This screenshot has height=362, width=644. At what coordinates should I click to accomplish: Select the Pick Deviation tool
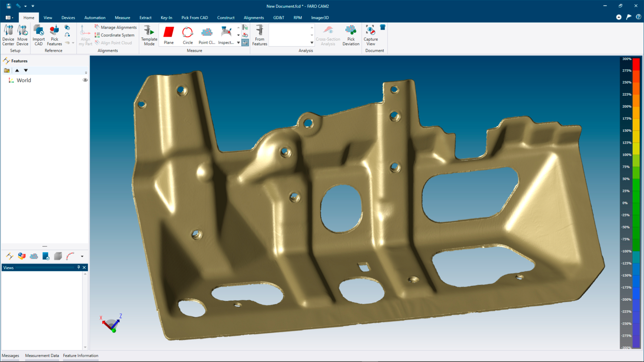point(351,35)
